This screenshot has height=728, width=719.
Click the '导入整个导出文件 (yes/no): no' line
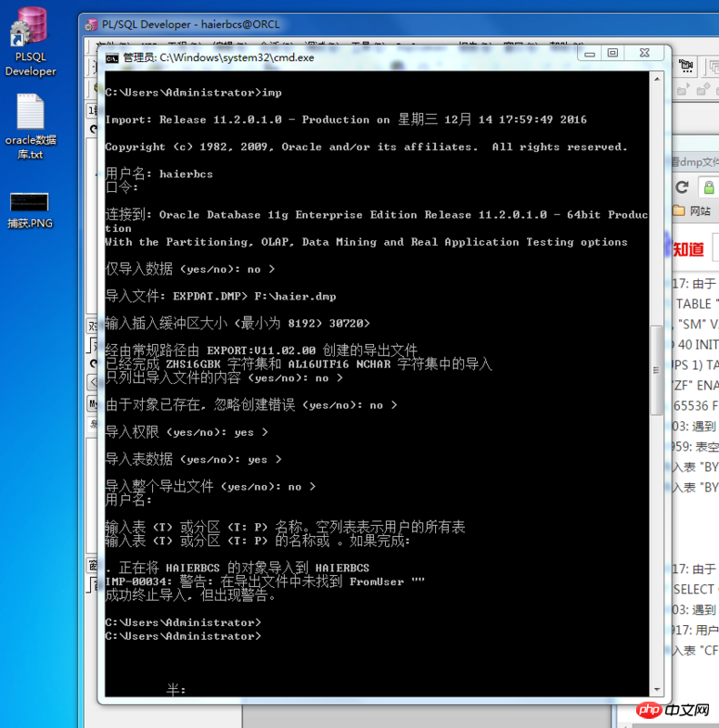(210, 486)
